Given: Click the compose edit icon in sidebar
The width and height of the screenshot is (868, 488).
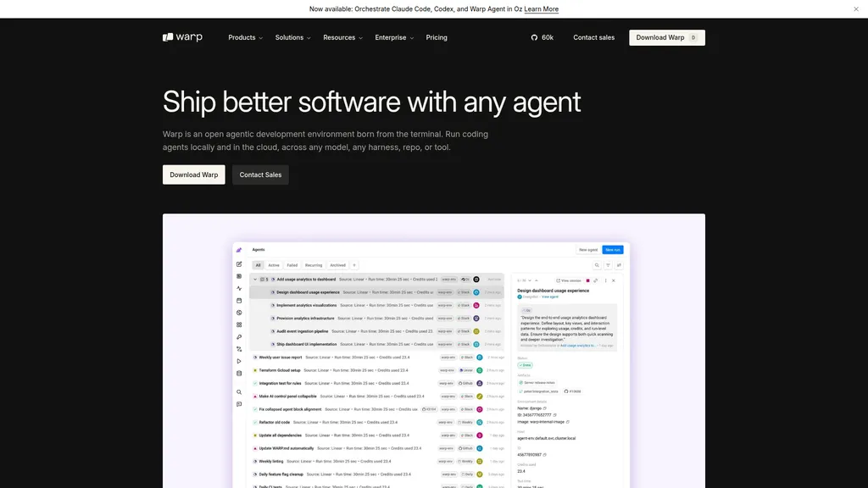Looking at the screenshot, I should 239,264.
